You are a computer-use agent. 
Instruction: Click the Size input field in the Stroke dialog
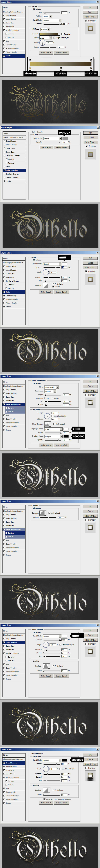64,13
